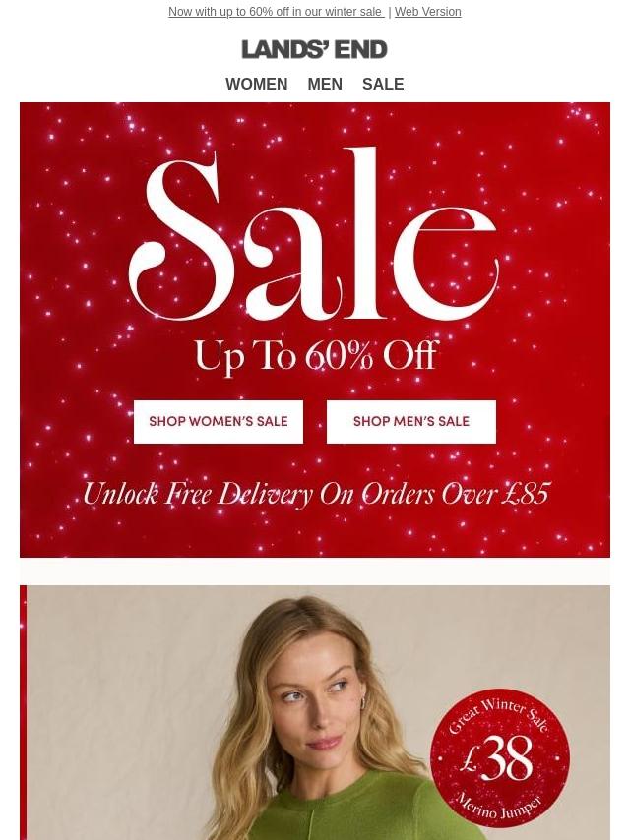The height and width of the screenshot is (840, 630).
Task: Open the Web Version link
Action: pos(427,11)
